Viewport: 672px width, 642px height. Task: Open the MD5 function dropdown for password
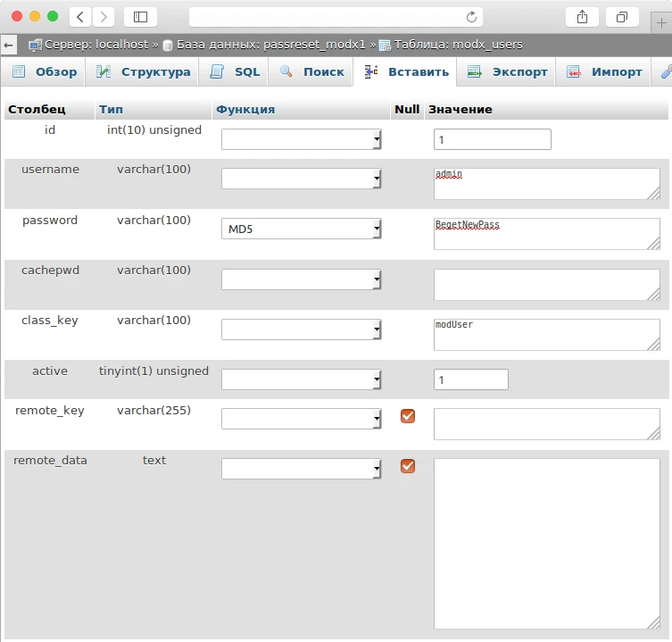(302, 229)
